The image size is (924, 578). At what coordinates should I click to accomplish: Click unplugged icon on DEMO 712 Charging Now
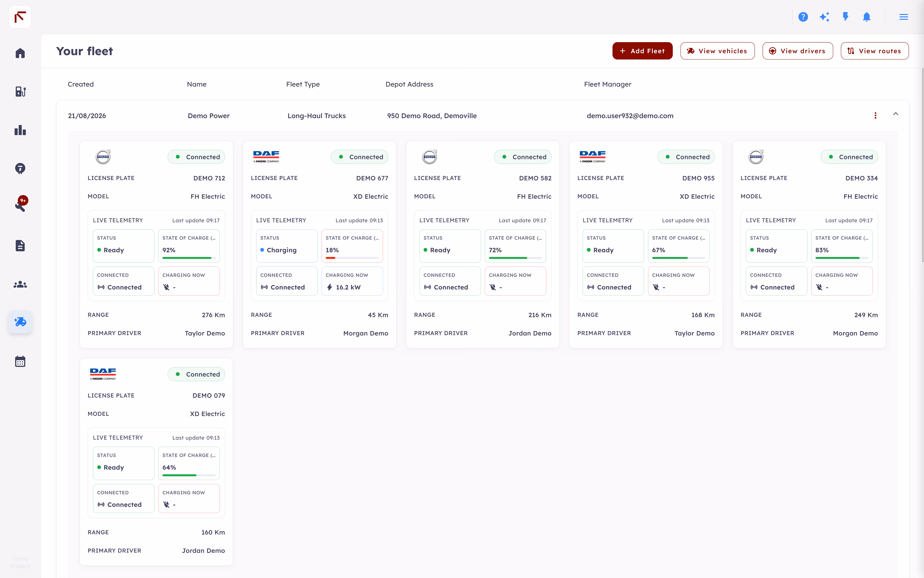[x=167, y=287]
